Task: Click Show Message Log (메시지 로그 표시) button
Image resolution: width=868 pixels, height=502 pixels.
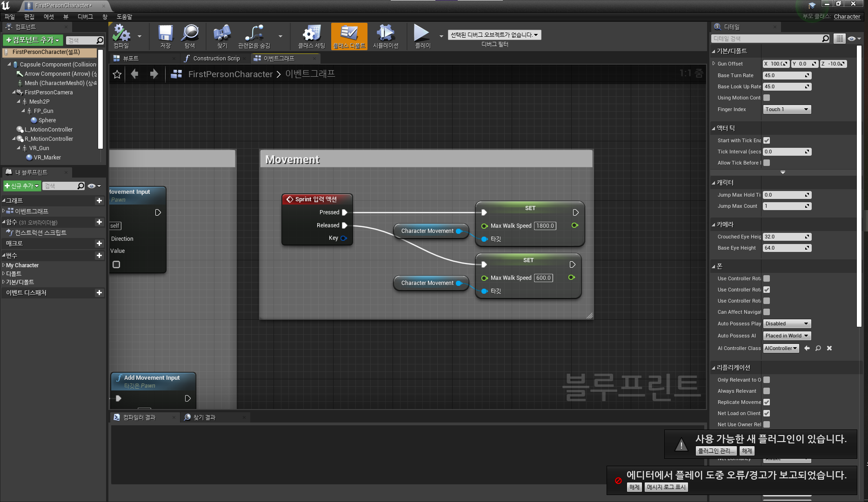Action: [666, 487]
